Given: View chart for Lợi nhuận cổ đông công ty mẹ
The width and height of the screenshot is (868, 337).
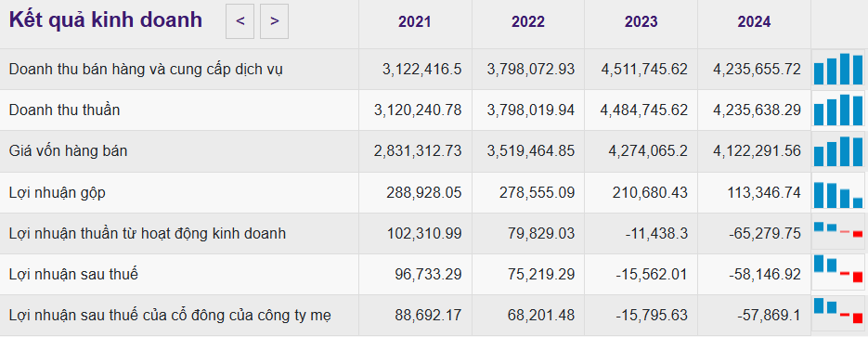Looking at the screenshot, I should point(838,315).
